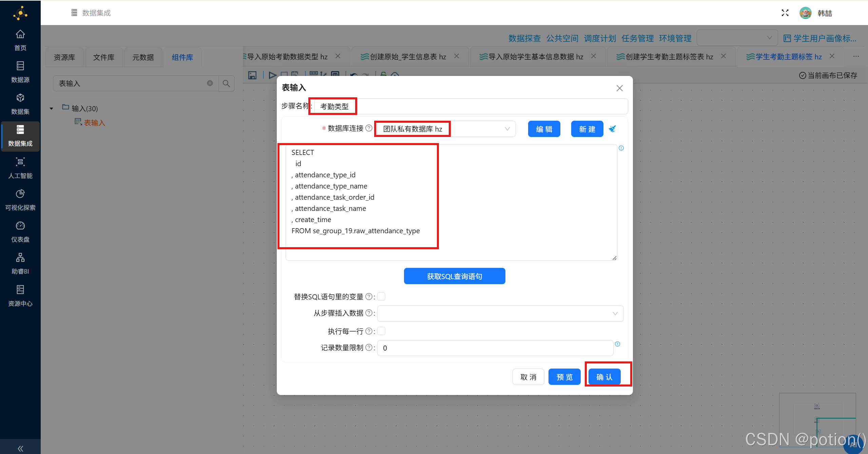Click the 编辑 button
Image resolution: width=868 pixels, height=454 pixels.
(544, 129)
